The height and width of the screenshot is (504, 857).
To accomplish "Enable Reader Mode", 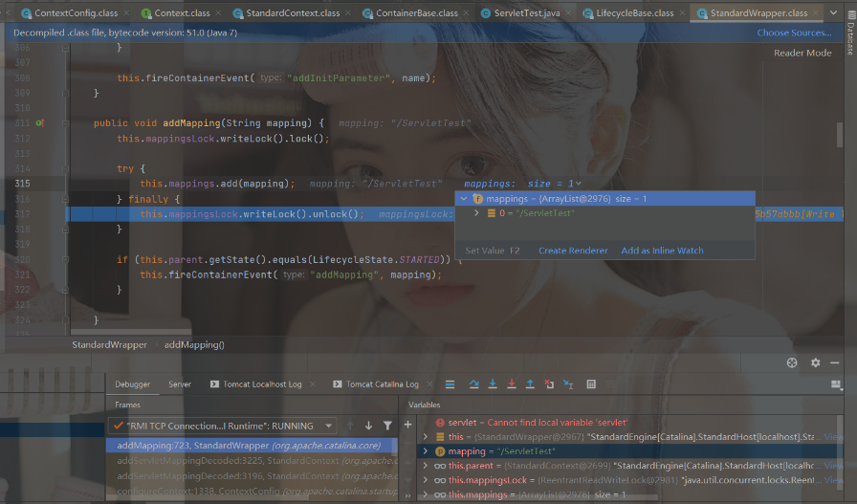I will pos(802,53).
